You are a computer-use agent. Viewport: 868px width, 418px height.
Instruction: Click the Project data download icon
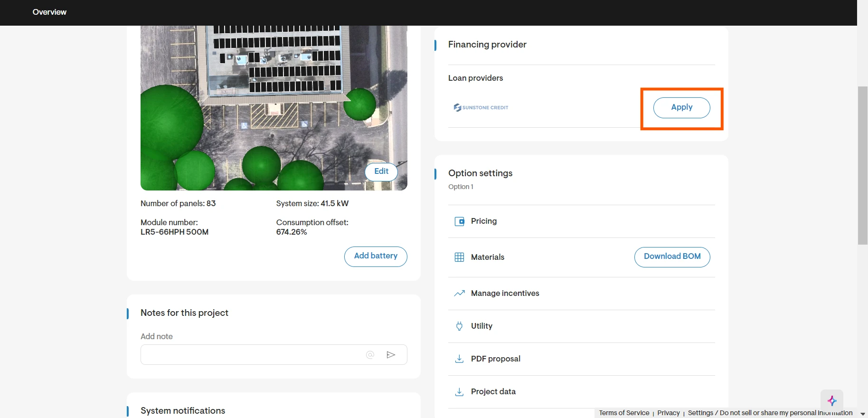(x=459, y=392)
